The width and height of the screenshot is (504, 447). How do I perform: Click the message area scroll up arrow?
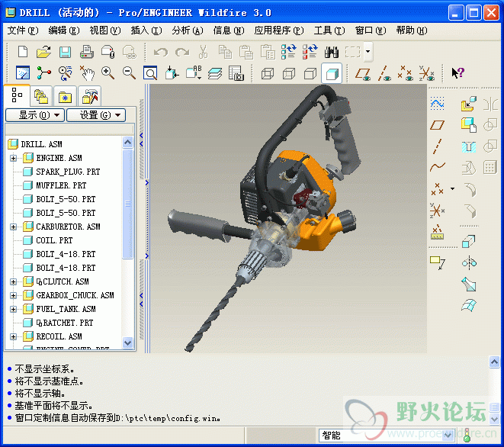tap(494, 362)
